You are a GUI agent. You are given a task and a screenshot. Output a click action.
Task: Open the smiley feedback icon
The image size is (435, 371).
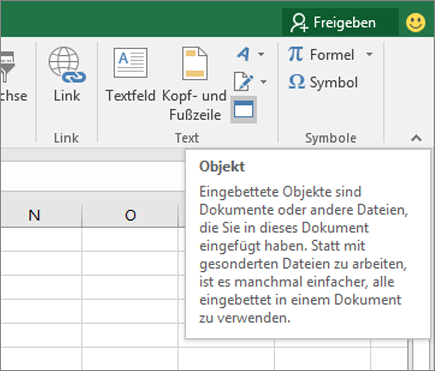(415, 23)
